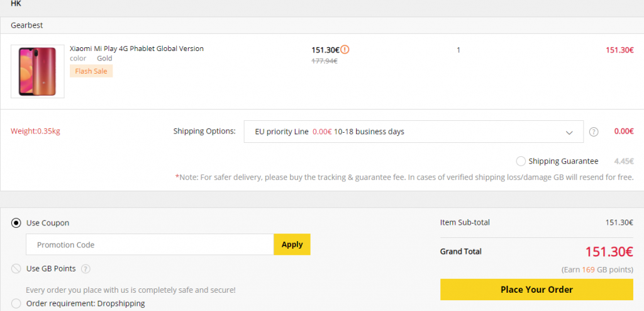Click the Grand Total amount 151.30€
Image resolution: width=644 pixels, height=311 pixels.
point(609,252)
